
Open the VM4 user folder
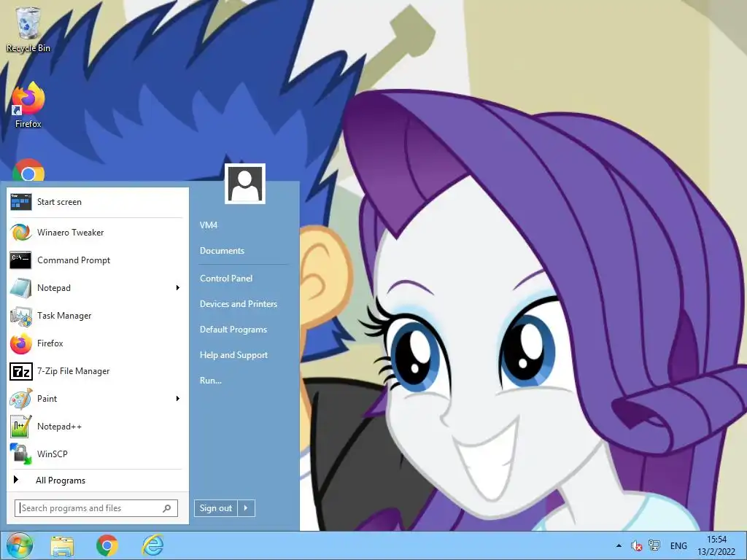click(209, 225)
